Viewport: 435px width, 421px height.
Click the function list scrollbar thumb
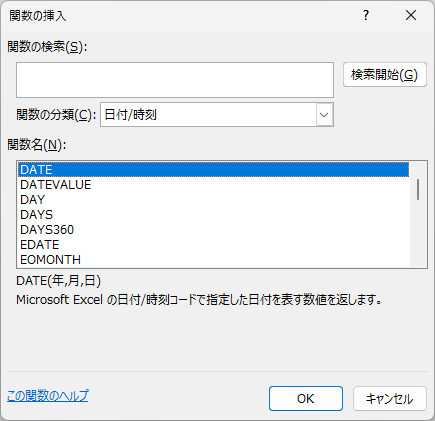418,189
